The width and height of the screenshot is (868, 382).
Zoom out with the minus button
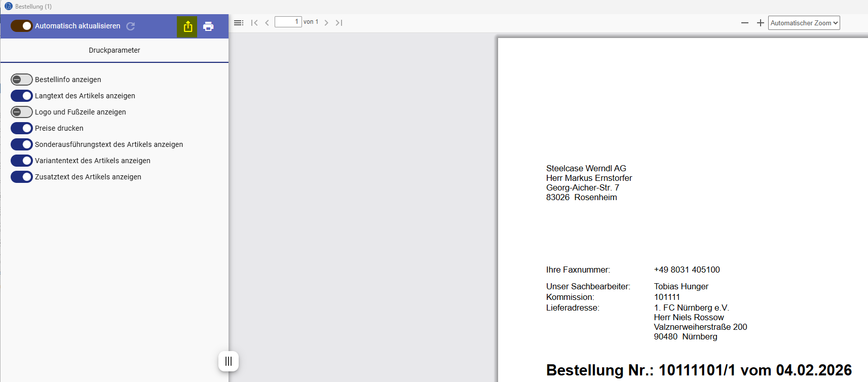pyautogui.click(x=744, y=23)
